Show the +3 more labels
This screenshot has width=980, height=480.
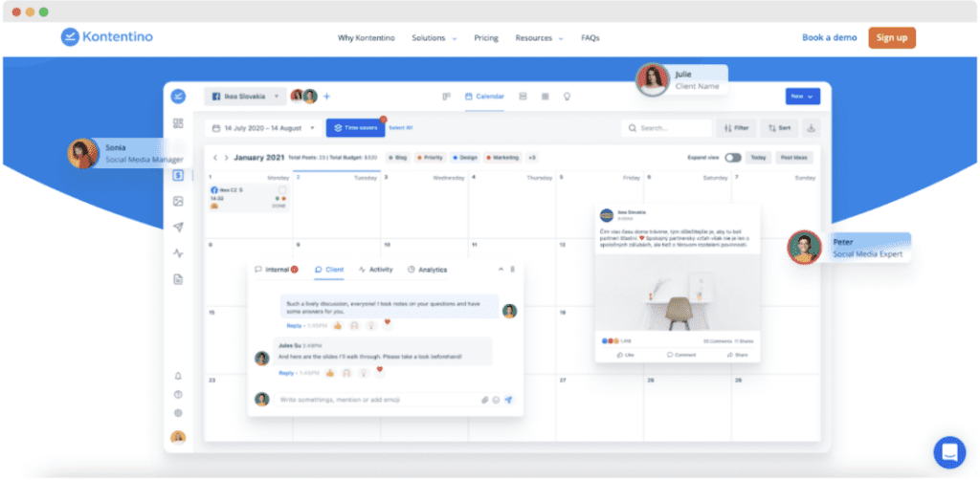click(x=531, y=158)
